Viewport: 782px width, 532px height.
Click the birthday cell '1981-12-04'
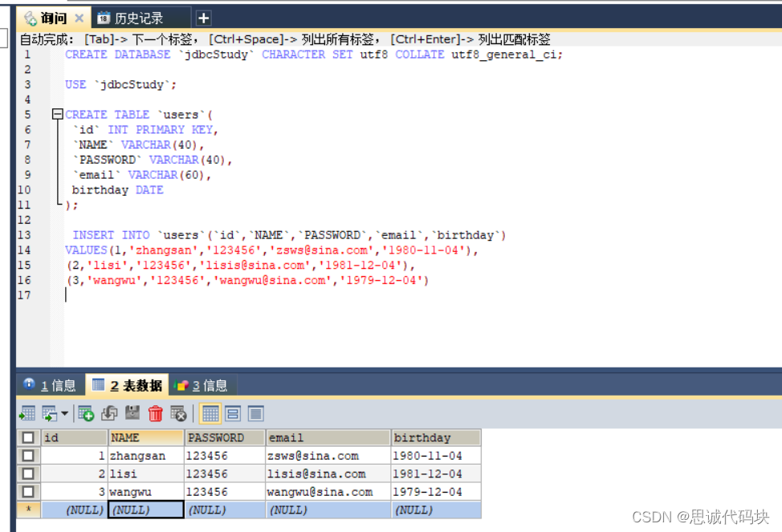click(x=437, y=473)
